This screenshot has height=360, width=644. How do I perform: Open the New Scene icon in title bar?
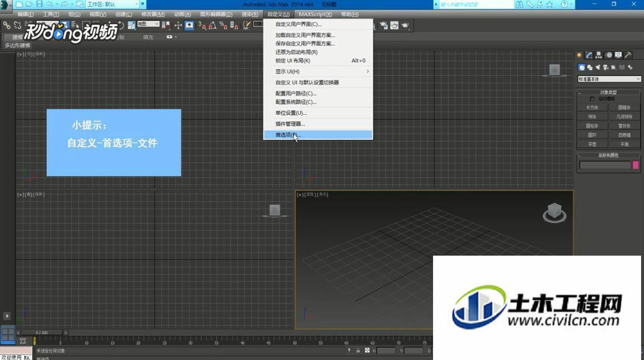click(19, 4)
